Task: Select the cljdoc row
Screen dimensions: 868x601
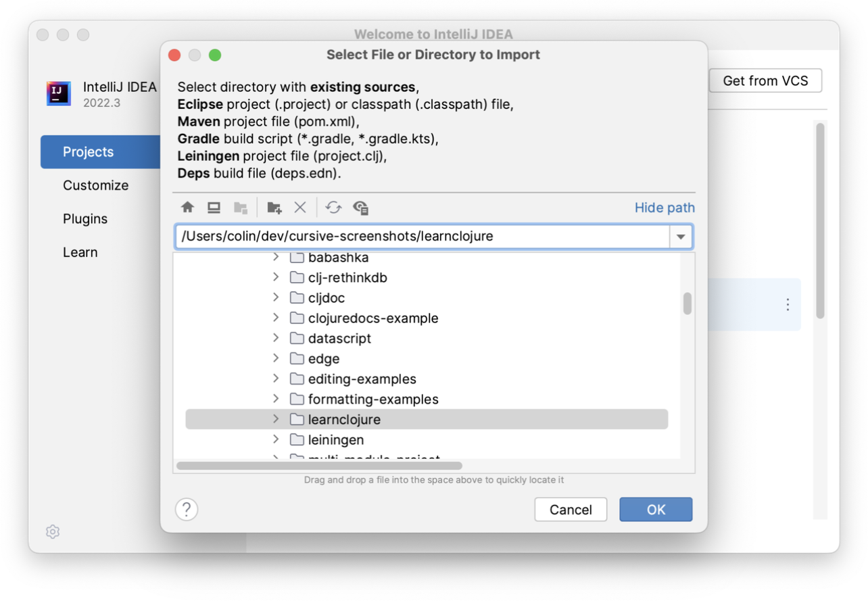Action: [x=427, y=298]
